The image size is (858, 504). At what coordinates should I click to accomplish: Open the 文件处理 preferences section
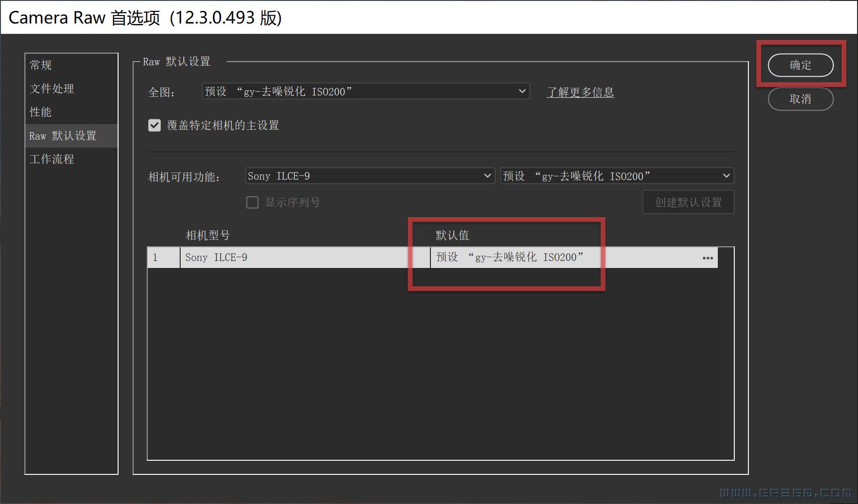52,88
